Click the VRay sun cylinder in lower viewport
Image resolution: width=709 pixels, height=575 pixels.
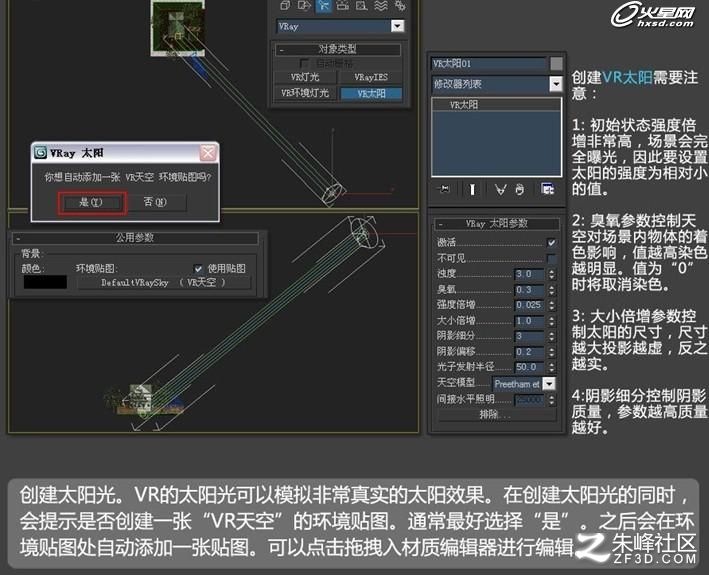(366, 231)
